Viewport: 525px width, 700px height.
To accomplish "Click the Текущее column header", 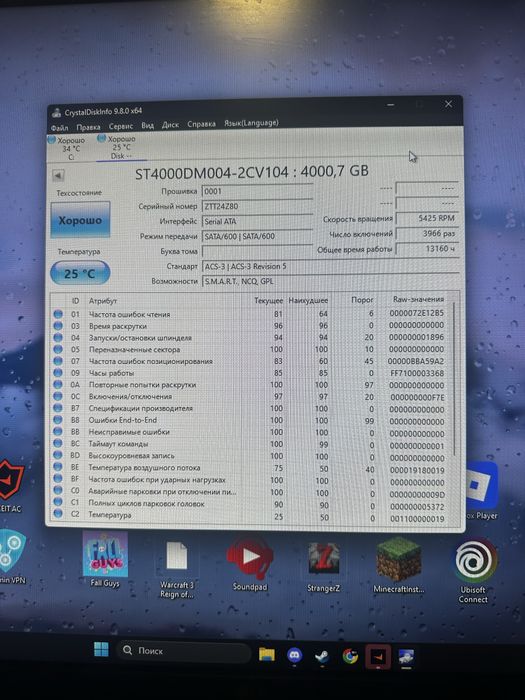I will 268,300.
